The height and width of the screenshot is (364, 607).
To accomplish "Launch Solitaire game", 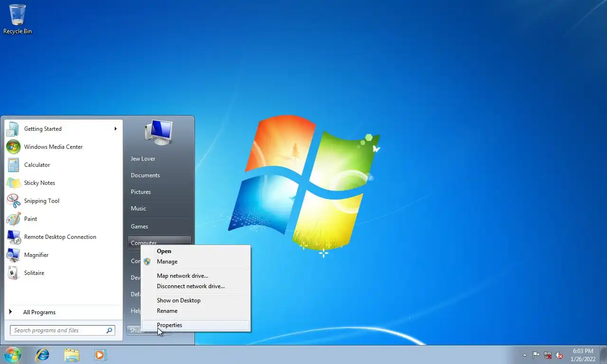I will pos(64,273).
